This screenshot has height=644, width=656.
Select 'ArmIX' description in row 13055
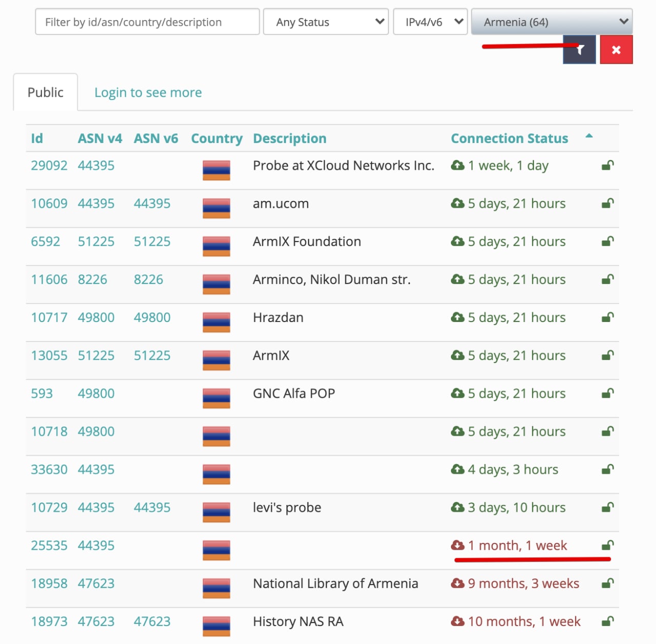271,355
